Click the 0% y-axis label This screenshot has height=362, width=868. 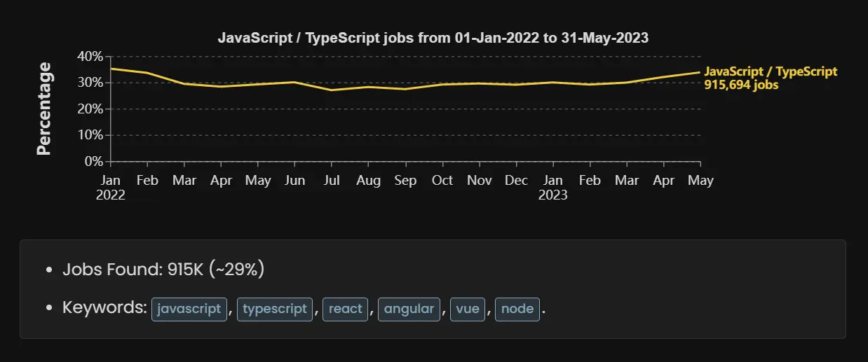(93, 161)
